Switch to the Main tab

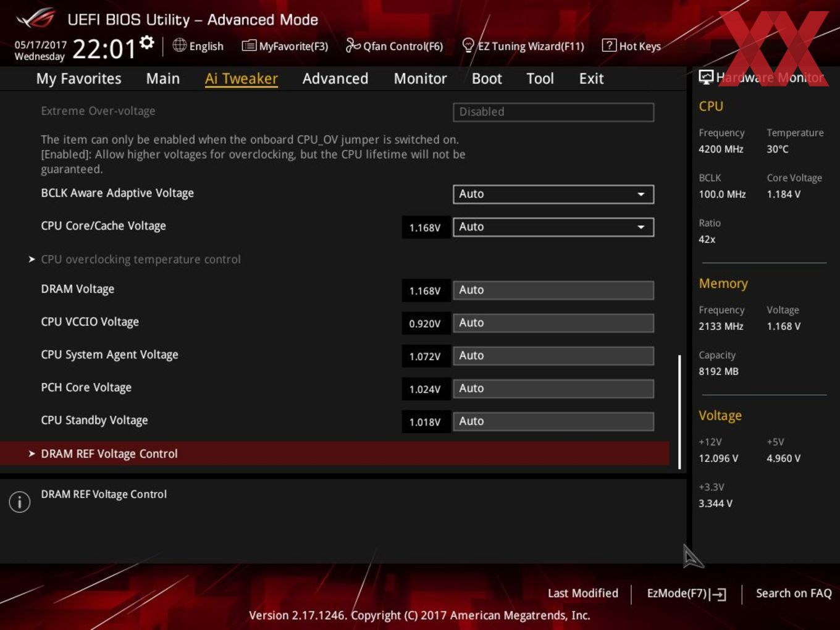[163, 78]
